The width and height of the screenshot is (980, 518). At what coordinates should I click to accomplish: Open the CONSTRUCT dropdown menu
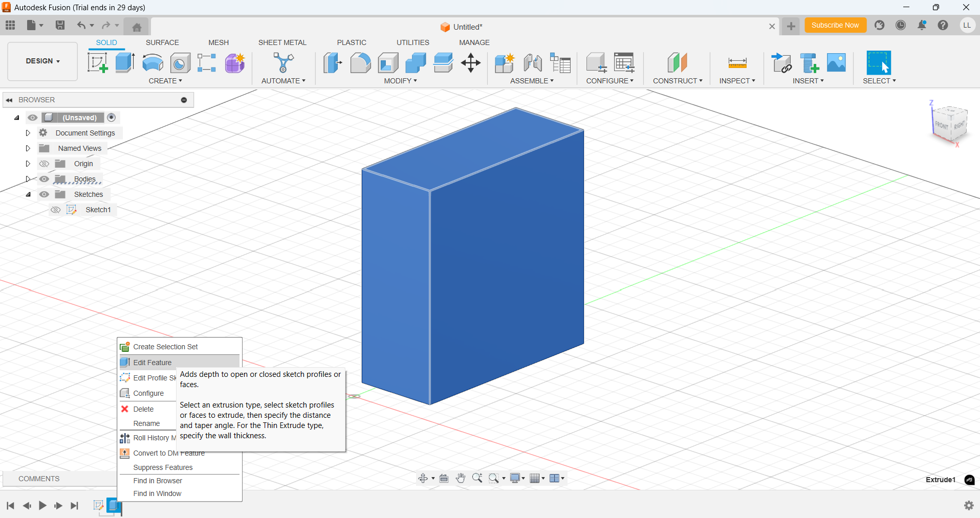[x=678, y=81]
